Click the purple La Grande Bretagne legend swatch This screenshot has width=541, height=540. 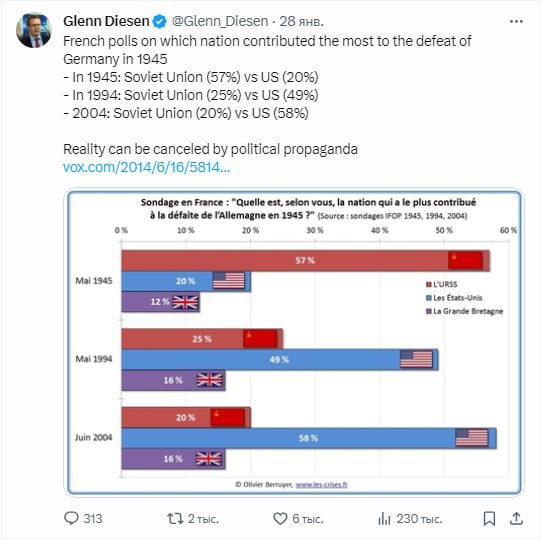tap(429, 311)
